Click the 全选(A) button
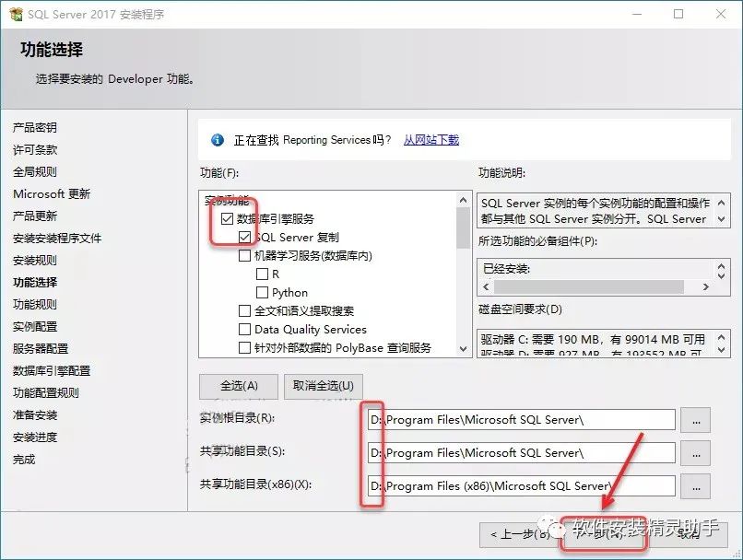Image resolution: width=743 pixels, height=560 pixels. click(239, 386)
